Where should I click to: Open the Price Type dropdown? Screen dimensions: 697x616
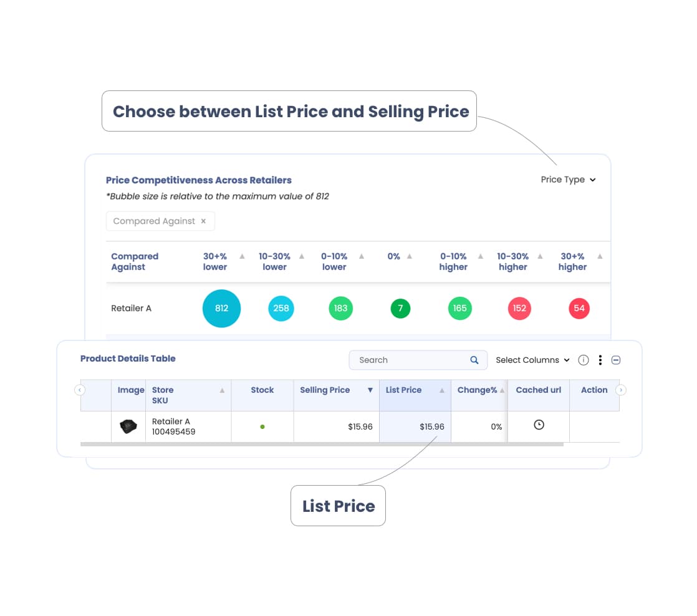(x=568, y=180)
